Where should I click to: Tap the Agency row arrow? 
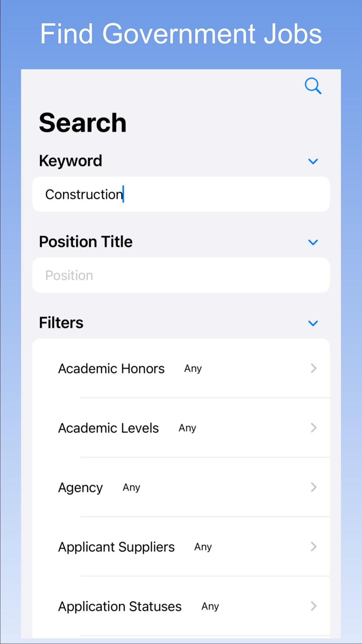point(313,487)
